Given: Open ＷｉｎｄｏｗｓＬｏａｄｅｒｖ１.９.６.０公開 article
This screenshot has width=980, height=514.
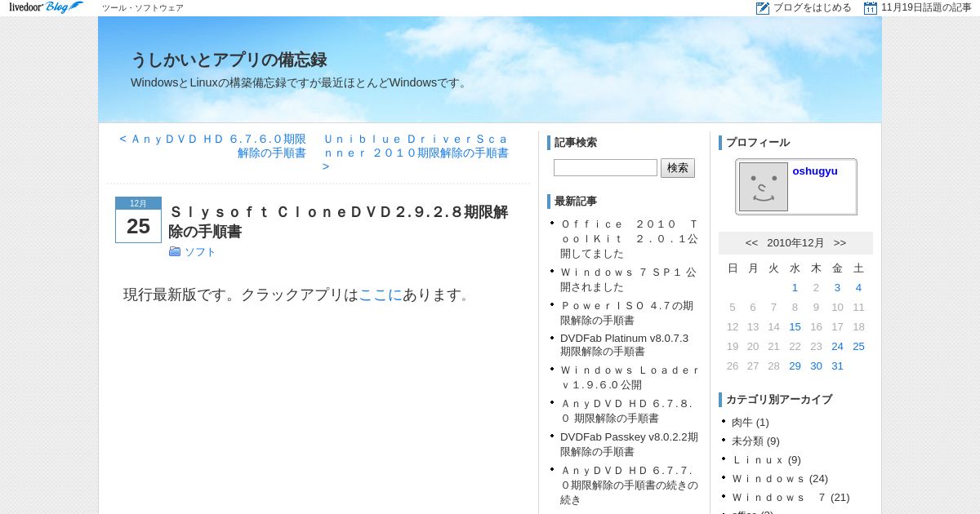Looking at the screenshot, I should coord(630,377).
